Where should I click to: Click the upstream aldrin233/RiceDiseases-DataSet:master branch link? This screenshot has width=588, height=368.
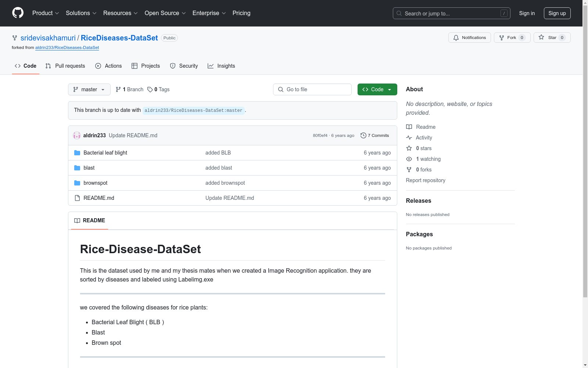point(194,110)
